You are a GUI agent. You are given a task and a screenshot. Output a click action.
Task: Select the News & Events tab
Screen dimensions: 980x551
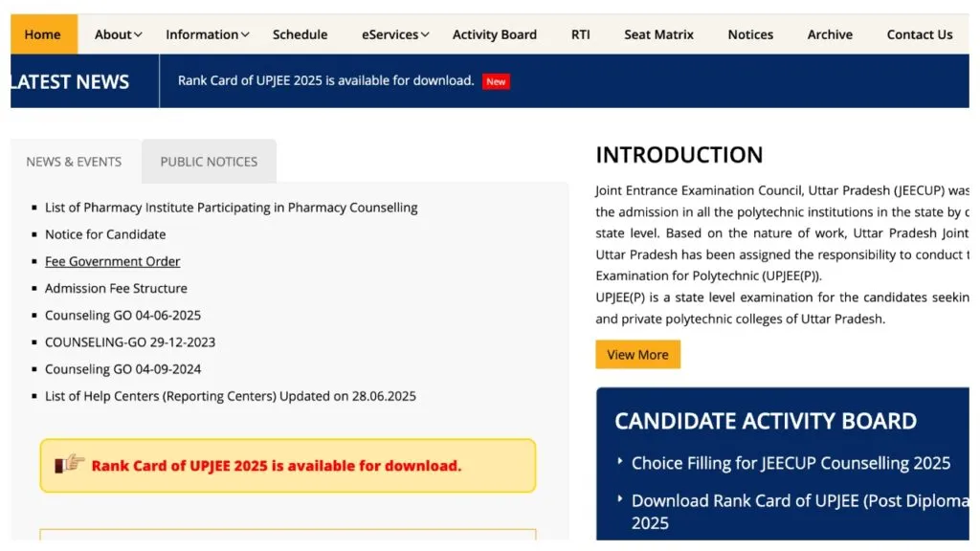tap(74, 162)
